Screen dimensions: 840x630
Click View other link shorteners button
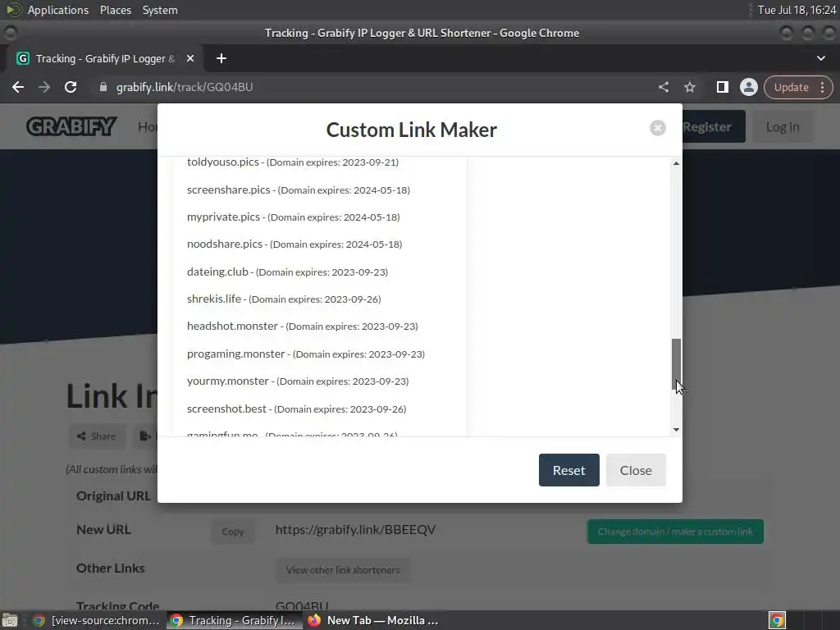coord(343,570)
